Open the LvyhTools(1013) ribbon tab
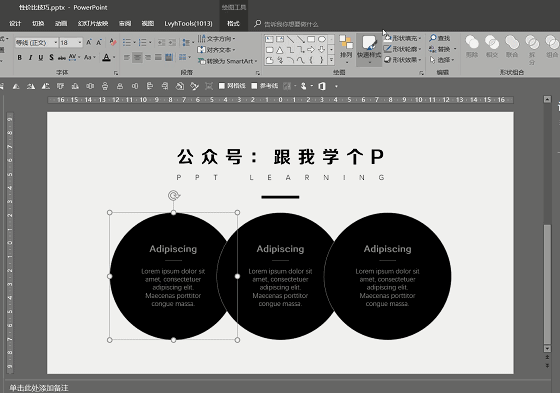The width and height of the screenshot is (560, 393). [x=188, y=24]
